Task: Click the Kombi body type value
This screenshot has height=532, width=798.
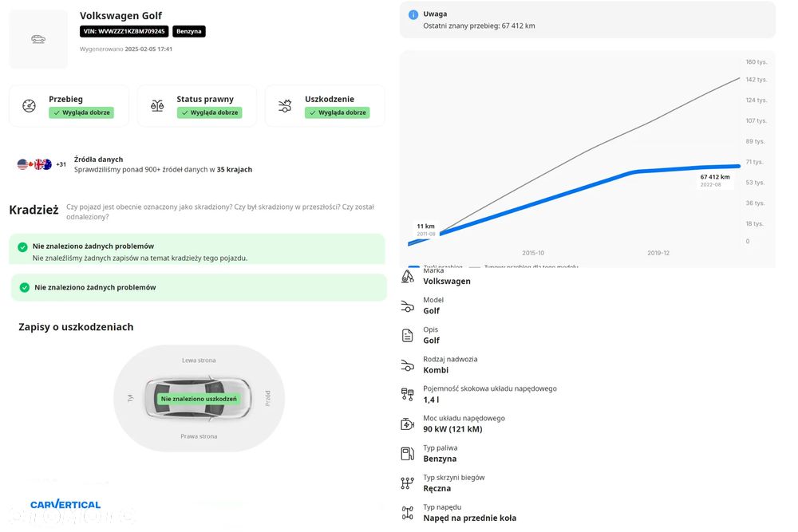Action: [436, 370]
